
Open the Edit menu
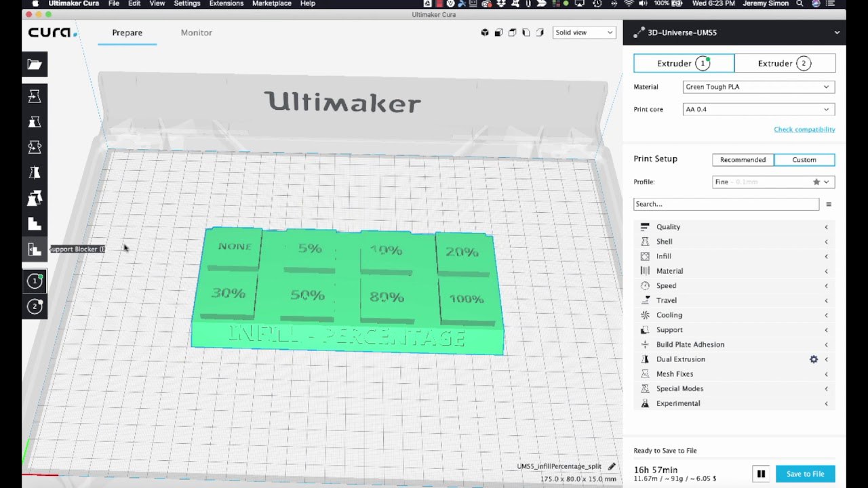point(134,3)
